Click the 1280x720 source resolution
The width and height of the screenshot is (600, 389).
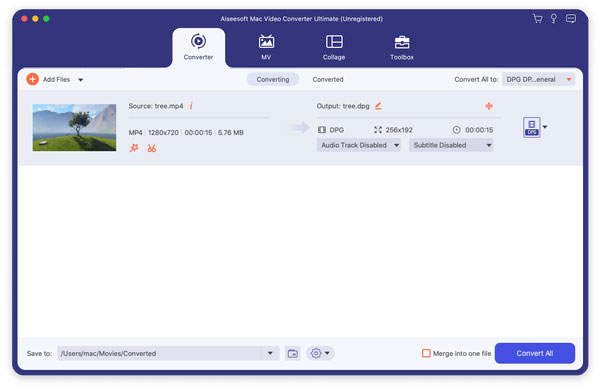(163, 132)
